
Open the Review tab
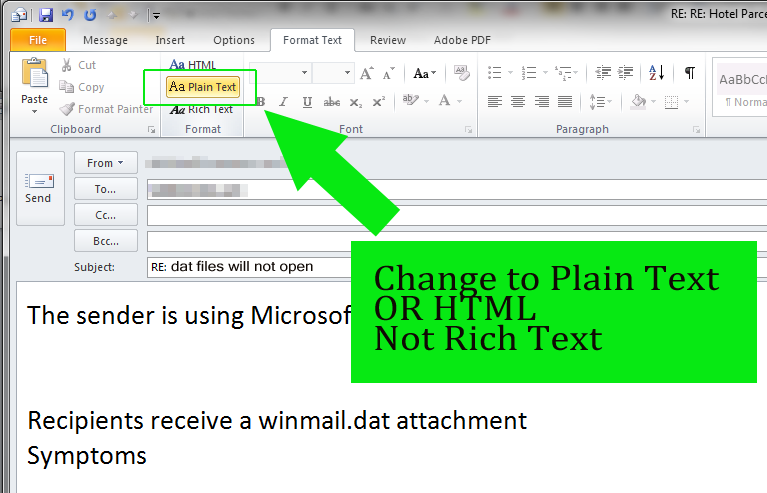(x=388, y=40)
